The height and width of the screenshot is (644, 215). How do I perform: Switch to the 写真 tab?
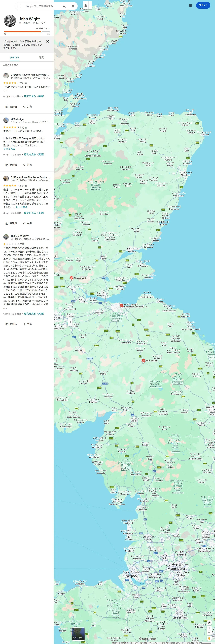(41, 58)
